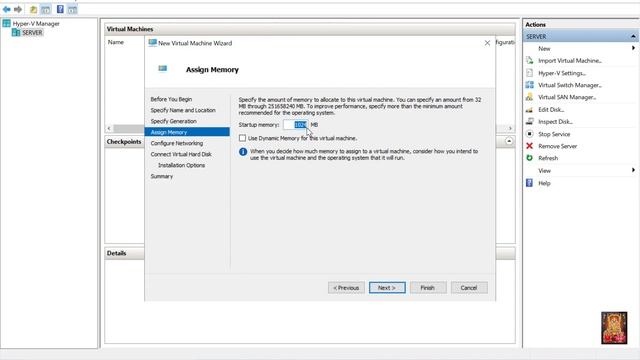Click the Import Virtual Machine icon
640x360 pixels.
529,60
